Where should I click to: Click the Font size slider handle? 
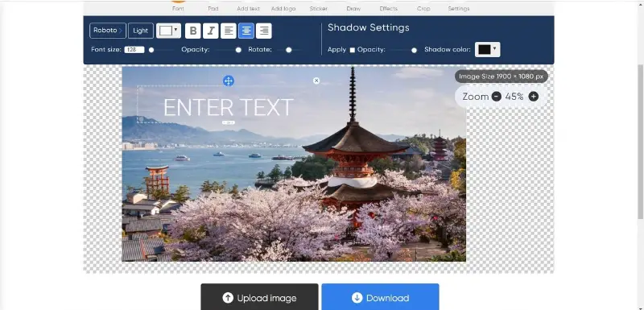coord(151,50)
